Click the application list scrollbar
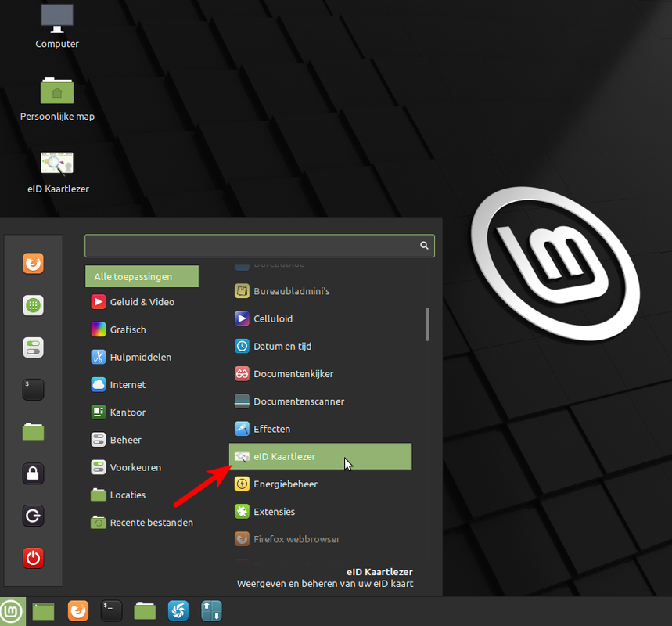 [x=427, y=324]
